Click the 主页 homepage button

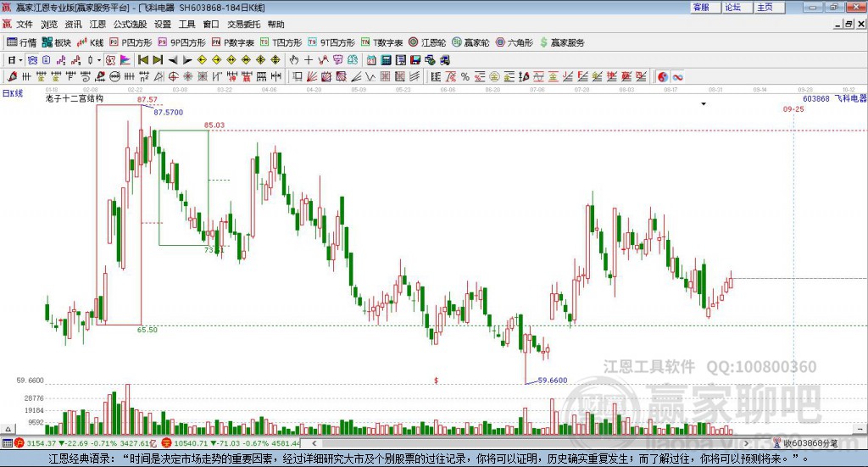pos(770,7)
